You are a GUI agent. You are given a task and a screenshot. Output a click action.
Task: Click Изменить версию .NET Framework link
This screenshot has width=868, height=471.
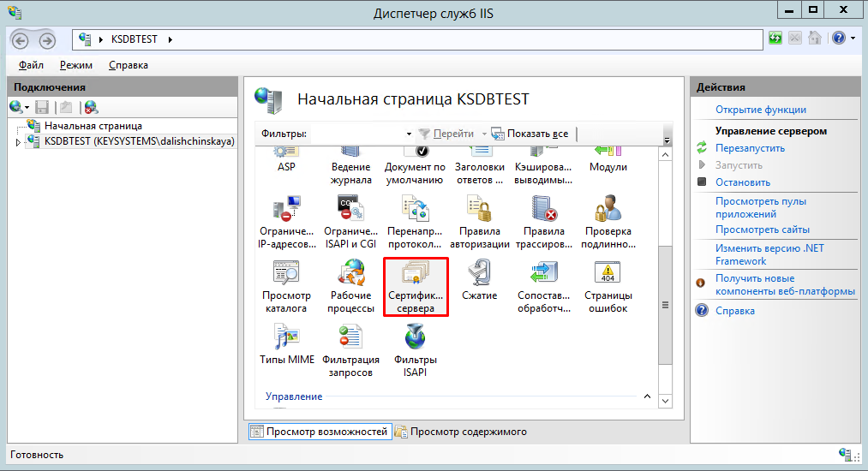pyautogui.click(x=769, y=254)
